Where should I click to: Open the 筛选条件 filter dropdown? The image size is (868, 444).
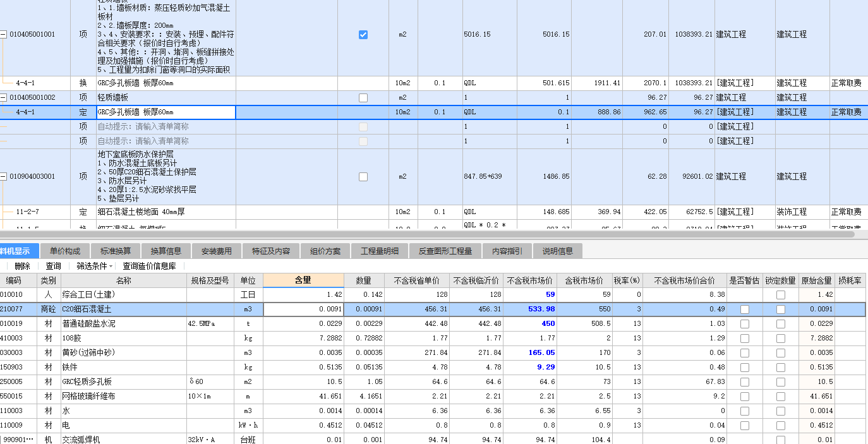(95, 266)
